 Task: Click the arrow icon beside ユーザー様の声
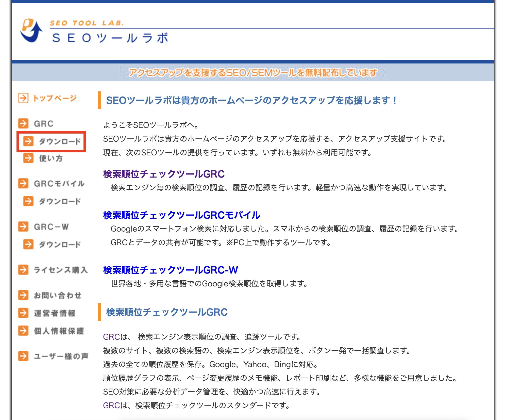point(23,356)
